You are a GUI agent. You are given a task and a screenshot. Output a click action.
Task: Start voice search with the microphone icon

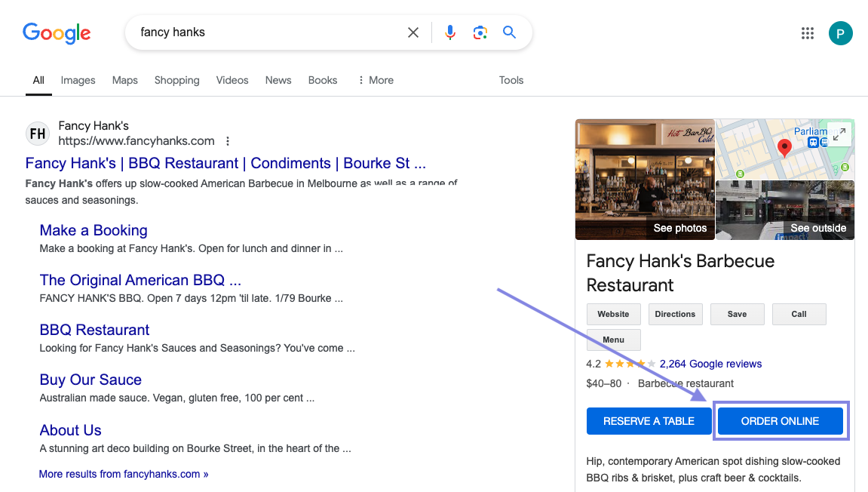click(x=450, y=32)
